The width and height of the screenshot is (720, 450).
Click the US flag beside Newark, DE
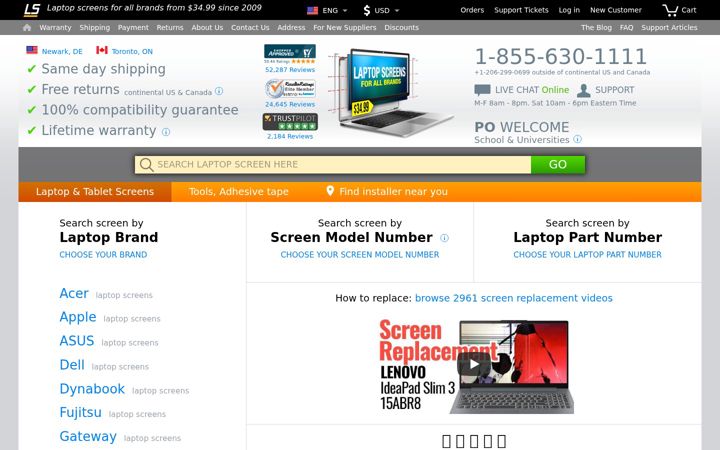point(32,50)
